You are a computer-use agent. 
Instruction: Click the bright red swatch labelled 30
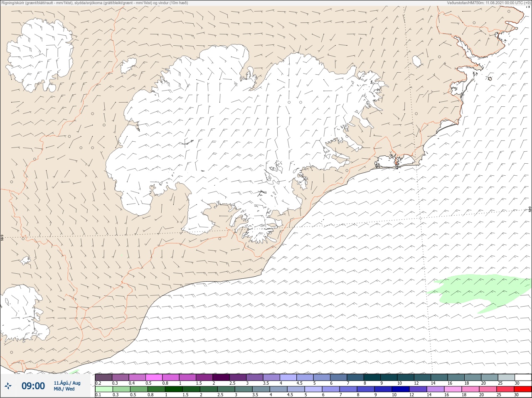coord(523,389)
